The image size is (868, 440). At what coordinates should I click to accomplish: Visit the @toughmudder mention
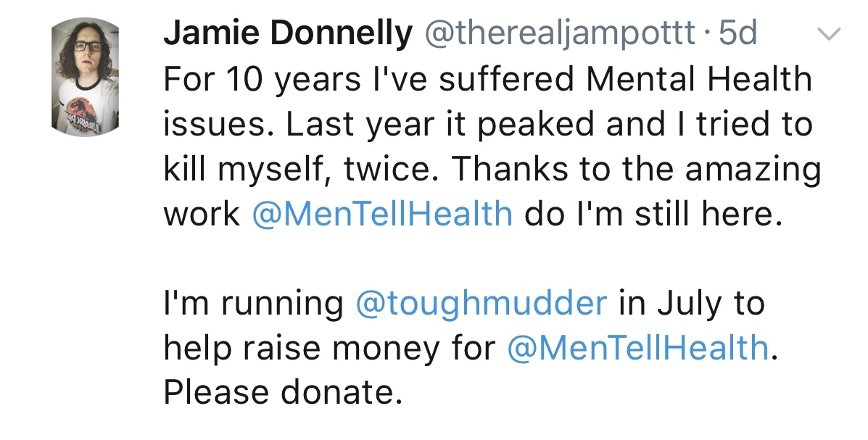pyautogui.click(x=481, y=304)
